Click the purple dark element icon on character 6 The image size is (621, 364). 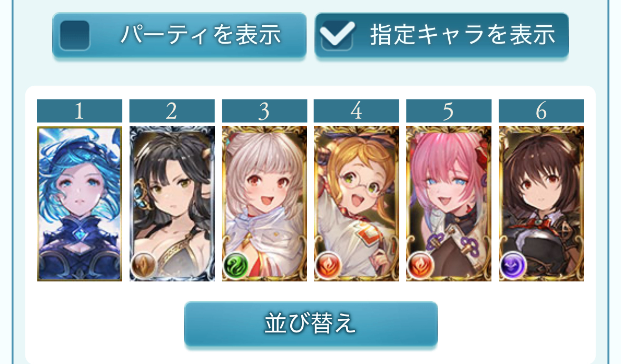[512, 265]
